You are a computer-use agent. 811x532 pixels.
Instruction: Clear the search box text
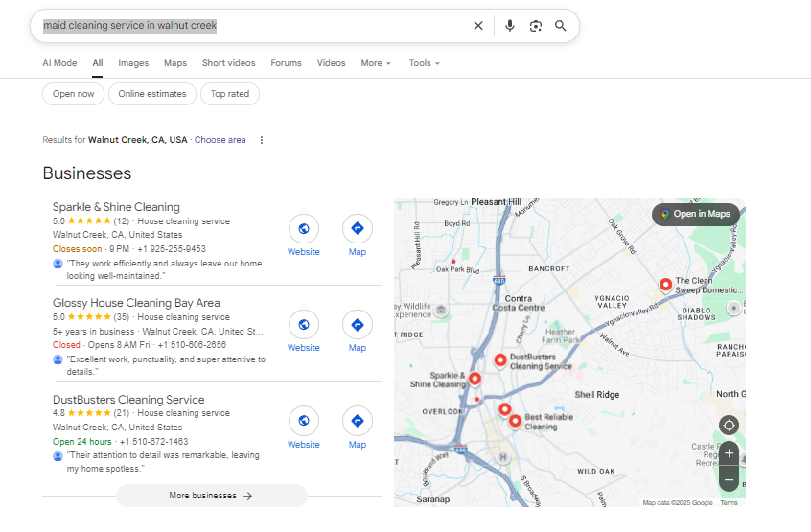pyautogui.click(x=478, y=26)
